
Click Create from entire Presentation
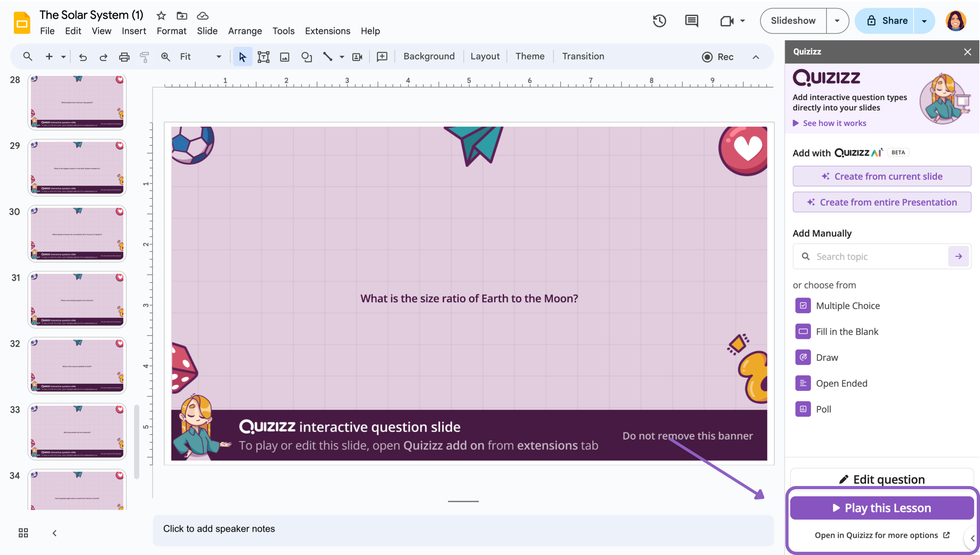(x=881, y=202)
